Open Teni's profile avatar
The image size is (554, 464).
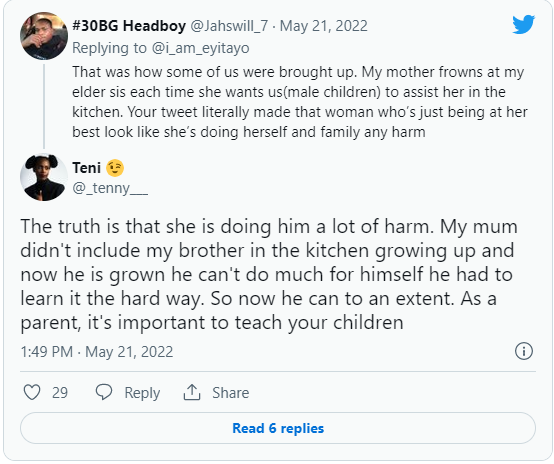point(44,177)
